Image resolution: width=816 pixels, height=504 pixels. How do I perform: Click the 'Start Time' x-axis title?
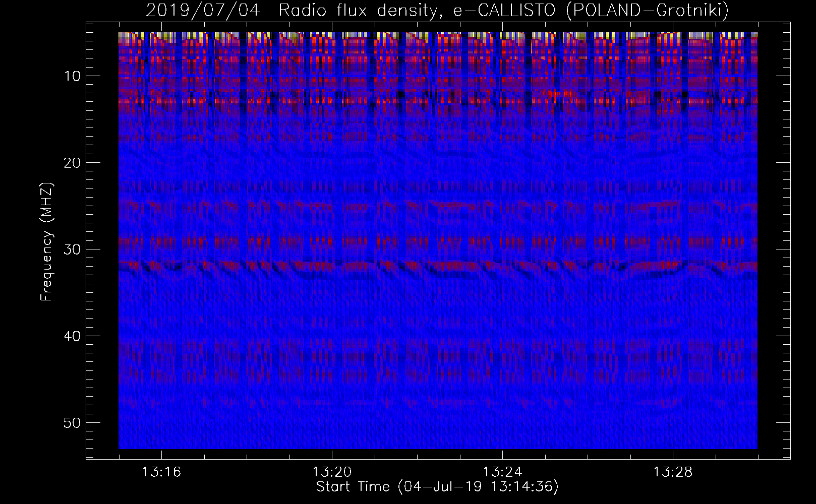coord(353,487)
